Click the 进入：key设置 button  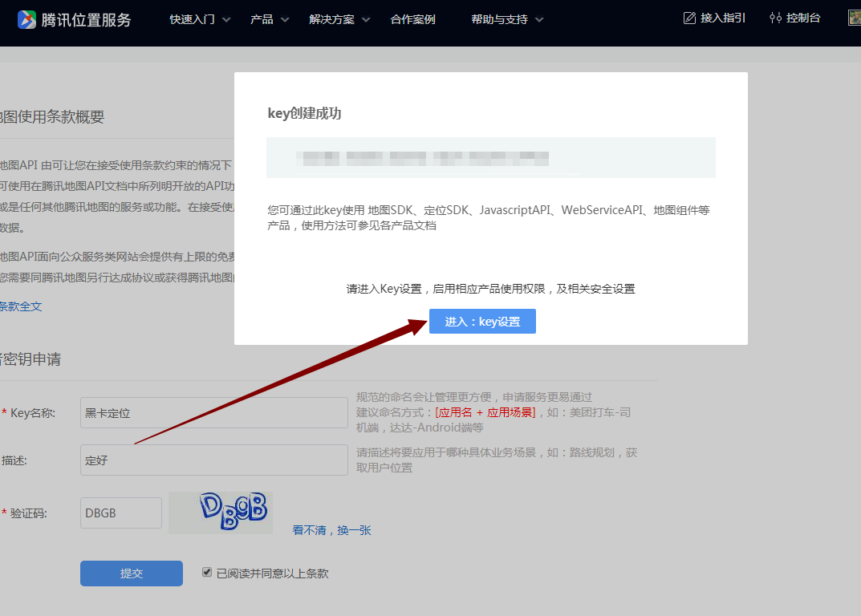482,322
